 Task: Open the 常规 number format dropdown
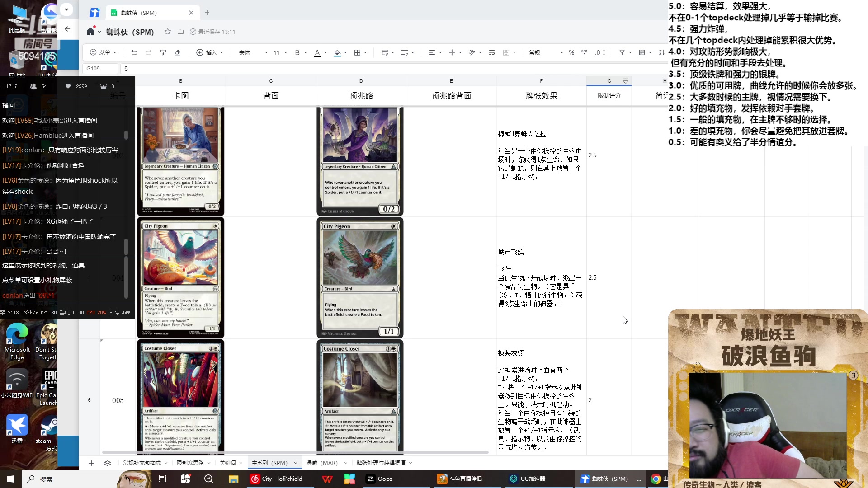pyautogui.click(x=546, y=52)
